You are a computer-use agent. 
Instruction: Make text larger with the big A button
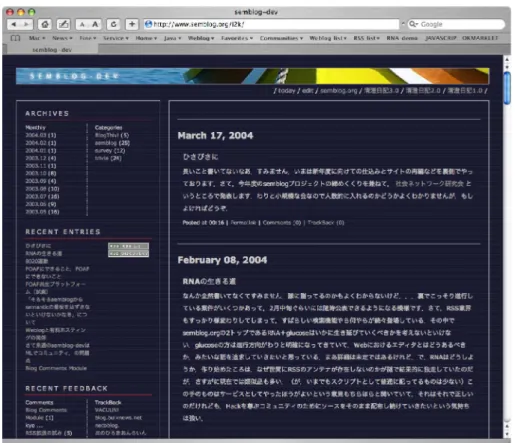[95, 24]
